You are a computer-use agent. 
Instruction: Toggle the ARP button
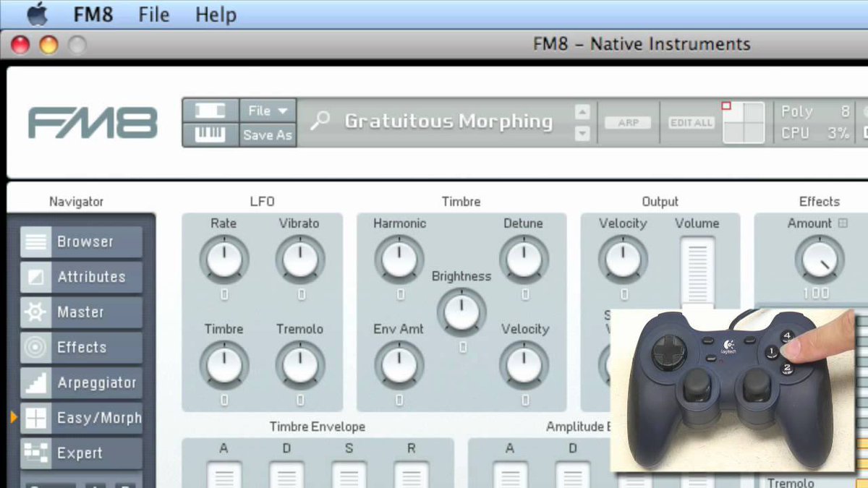[x=628, y=123]
